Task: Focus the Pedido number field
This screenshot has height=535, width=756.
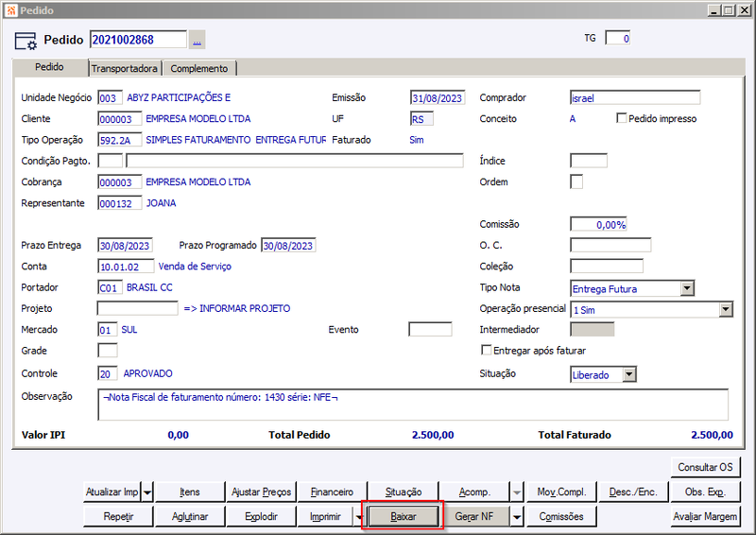Action: pyautogui.click(x=138, y=40)
